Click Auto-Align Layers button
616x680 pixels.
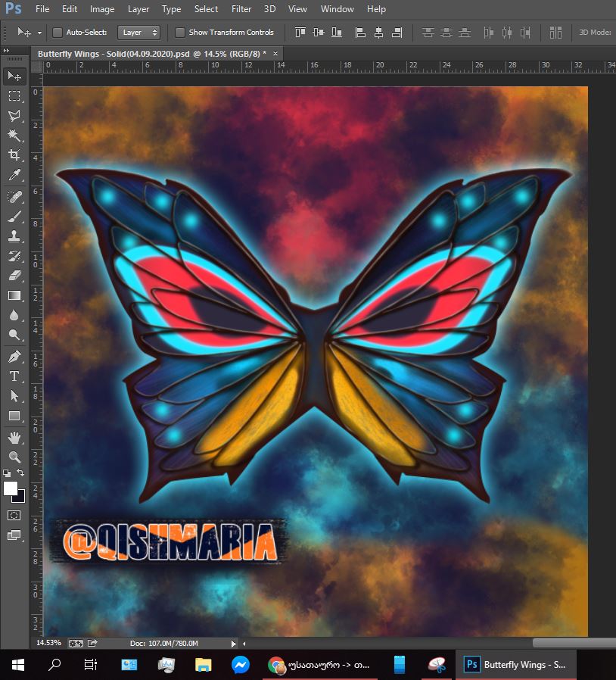[x=555, y=33]
